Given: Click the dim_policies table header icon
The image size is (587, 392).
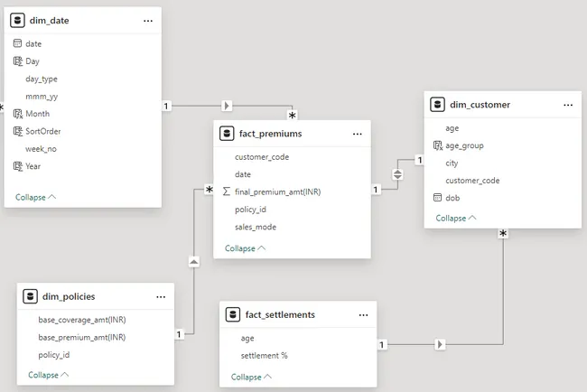Looking at the screenshot, I should point(30,296).
